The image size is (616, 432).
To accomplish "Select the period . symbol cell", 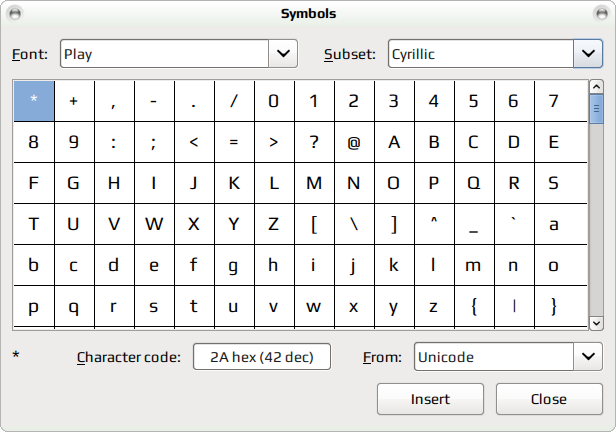I will tap(194, 101).
